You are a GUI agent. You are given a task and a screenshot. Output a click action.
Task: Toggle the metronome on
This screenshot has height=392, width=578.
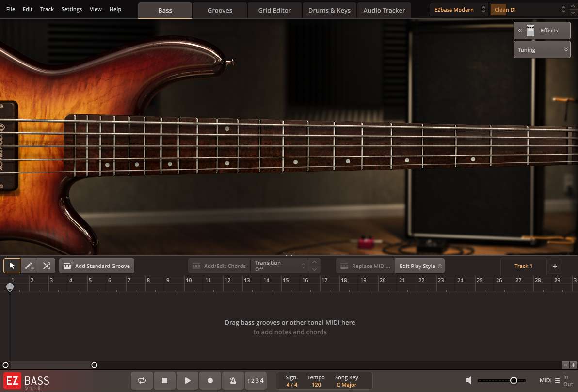point(233,380)
